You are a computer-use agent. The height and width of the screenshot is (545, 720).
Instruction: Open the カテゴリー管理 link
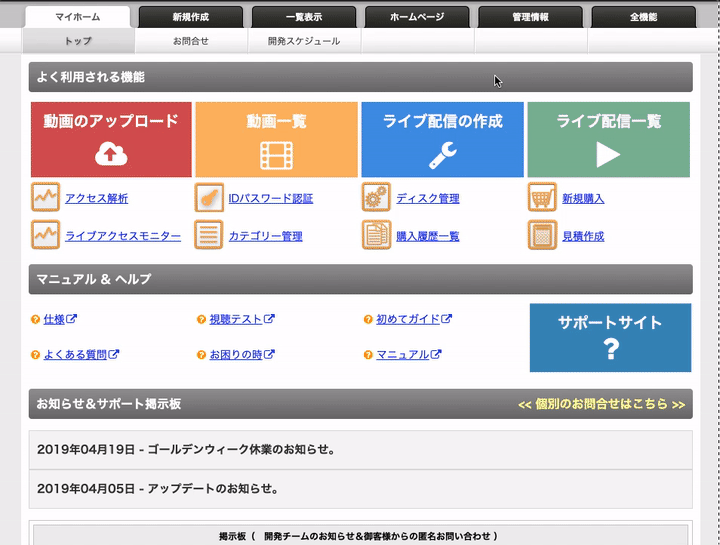click(x=265, y=236)
